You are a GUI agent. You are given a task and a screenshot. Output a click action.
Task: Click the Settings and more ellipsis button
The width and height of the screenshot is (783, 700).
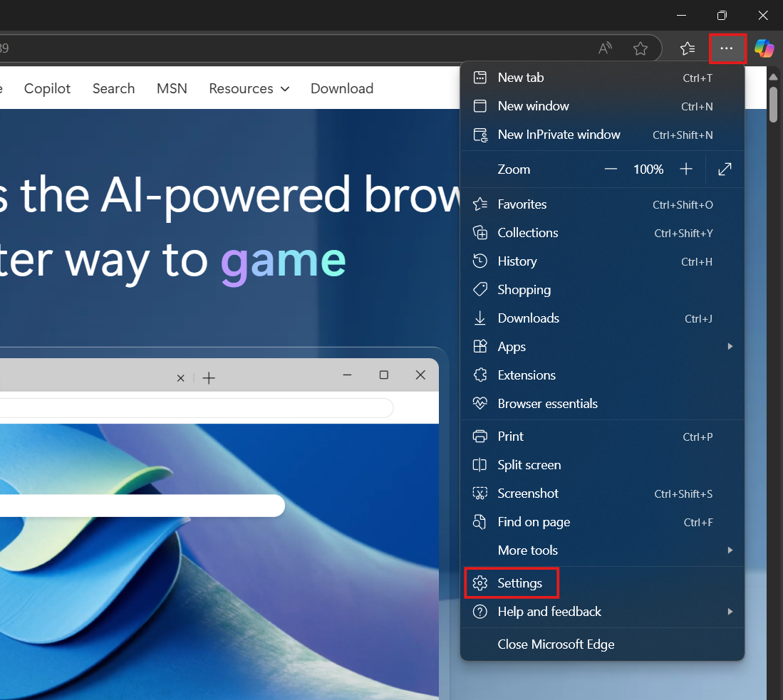tap(727, 48)
